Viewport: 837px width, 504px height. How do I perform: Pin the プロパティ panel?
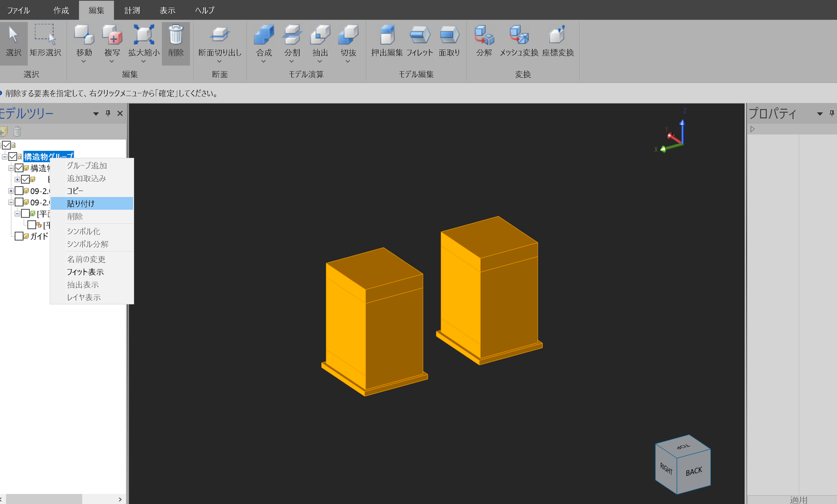tap(832, 113)
